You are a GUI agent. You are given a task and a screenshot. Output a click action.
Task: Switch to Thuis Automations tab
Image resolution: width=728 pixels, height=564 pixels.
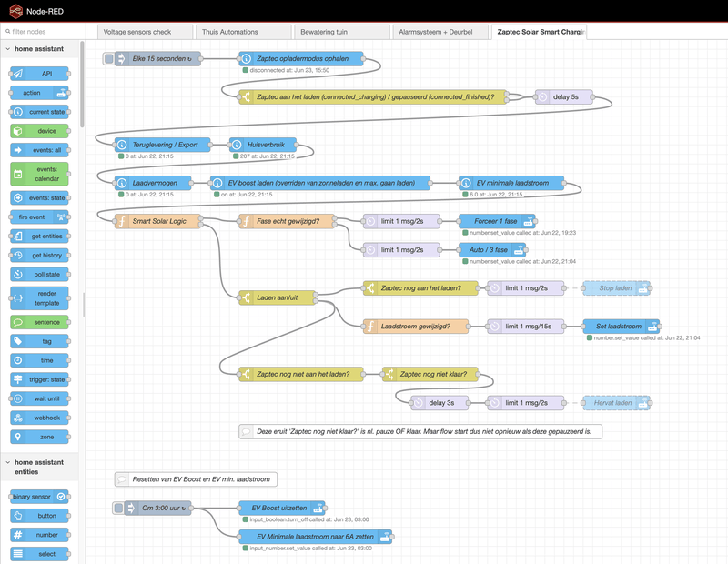point(244,32)
